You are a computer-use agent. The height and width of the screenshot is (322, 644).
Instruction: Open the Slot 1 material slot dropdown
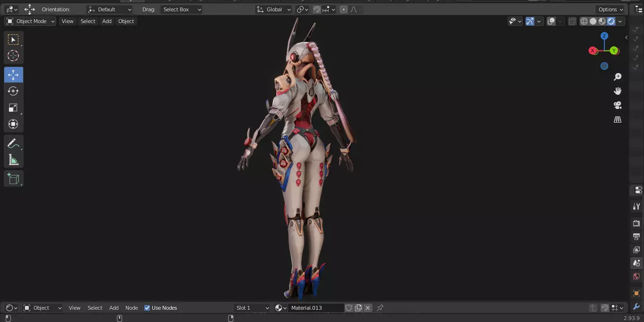pyautogui.click(x=252, y=308)
